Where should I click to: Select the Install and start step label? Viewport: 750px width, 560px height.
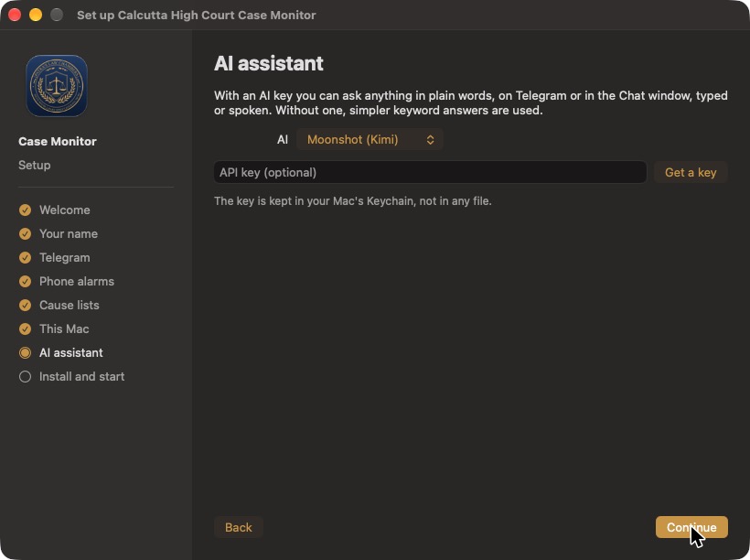tap(81, 377)
